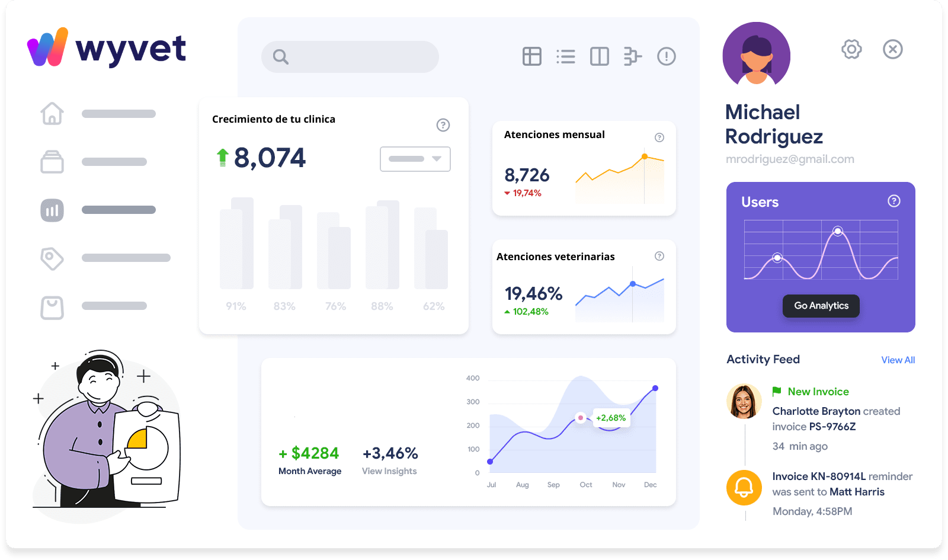Click the orange bell reminder icon
The image size is (948, 560).
[x=744, y=487]
